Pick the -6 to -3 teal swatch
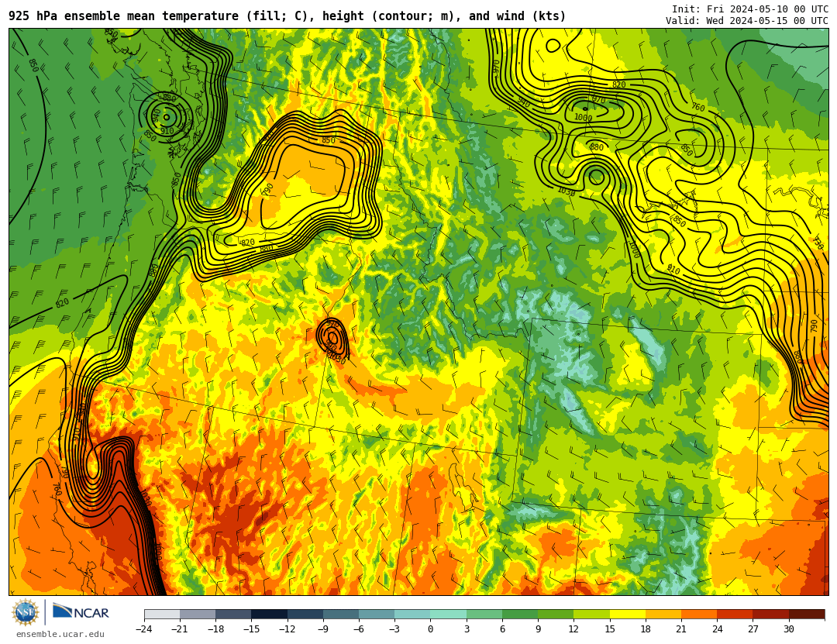 pos(377,614)
